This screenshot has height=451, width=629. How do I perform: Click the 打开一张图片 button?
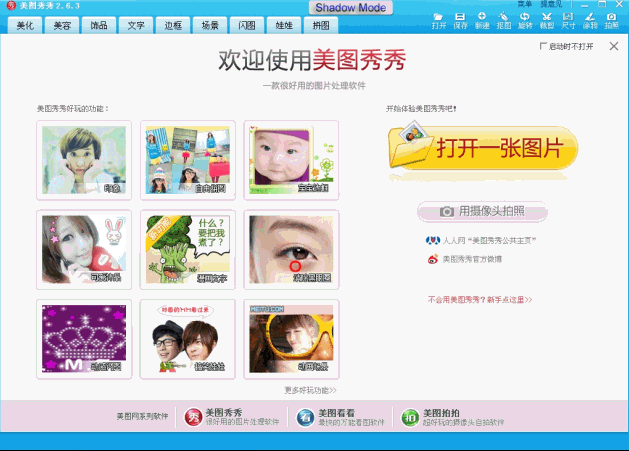(x=483, y=148)
